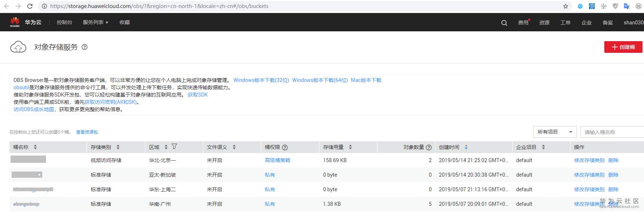Sort by 存储用量 column
Screen dimensions: 644x212
tap(350, 147)
